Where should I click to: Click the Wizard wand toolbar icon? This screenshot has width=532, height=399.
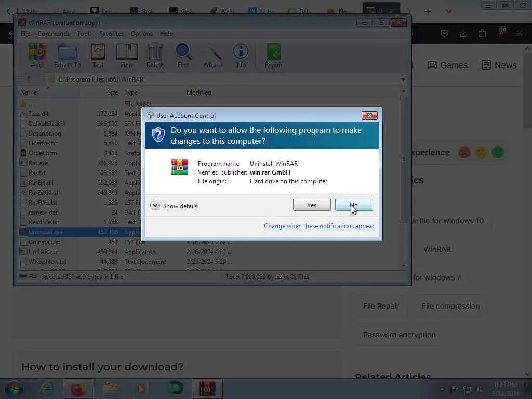pos(212,56)
